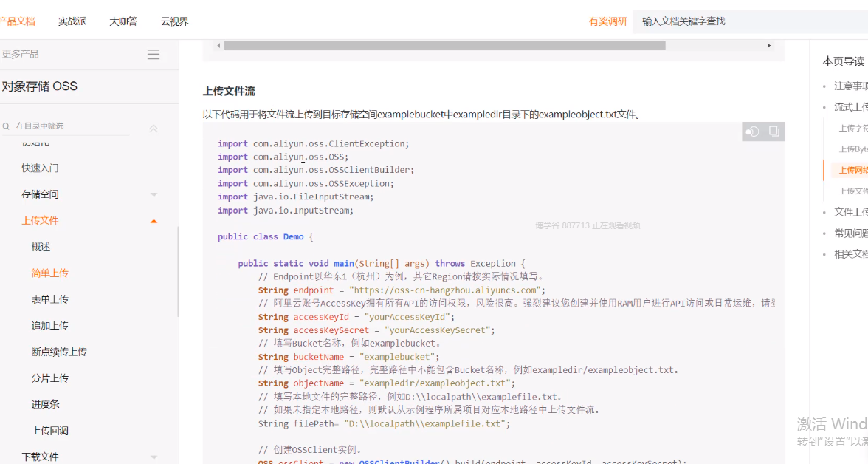
Task: Open the 大咖答 tab
Action: click(123, 21)
